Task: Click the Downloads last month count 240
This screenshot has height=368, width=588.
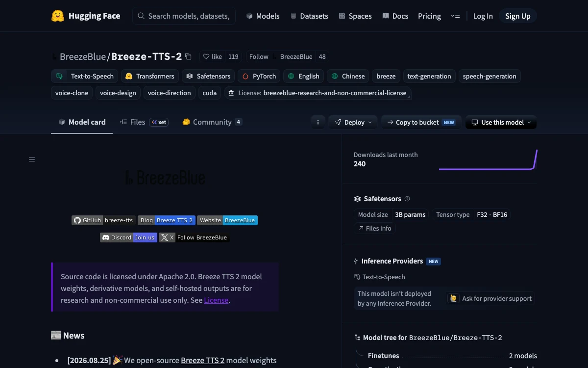Action: (360, 164)
